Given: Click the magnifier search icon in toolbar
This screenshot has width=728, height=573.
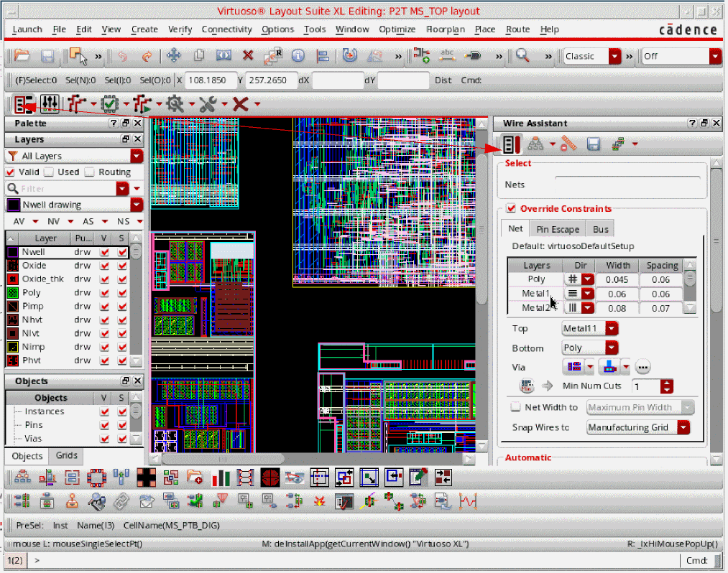Looking at the screenshot, I should (522, 56).
